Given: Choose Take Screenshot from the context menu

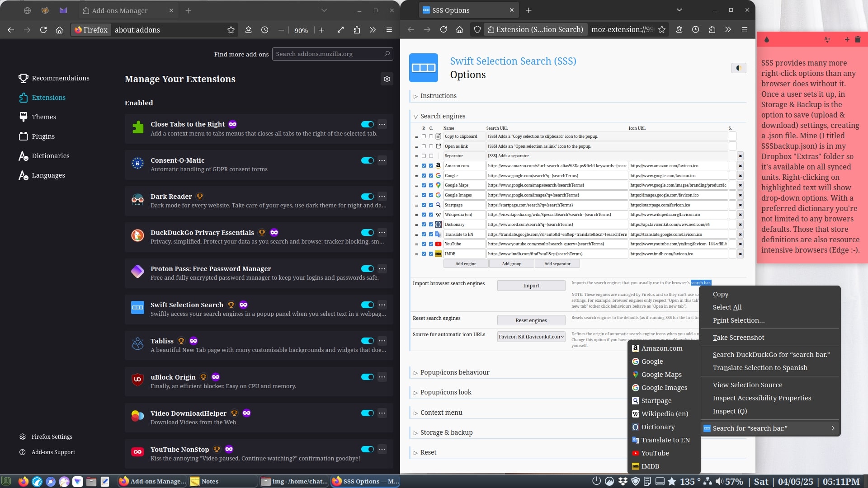Looking at the screenshot, I should click(738, 338).
